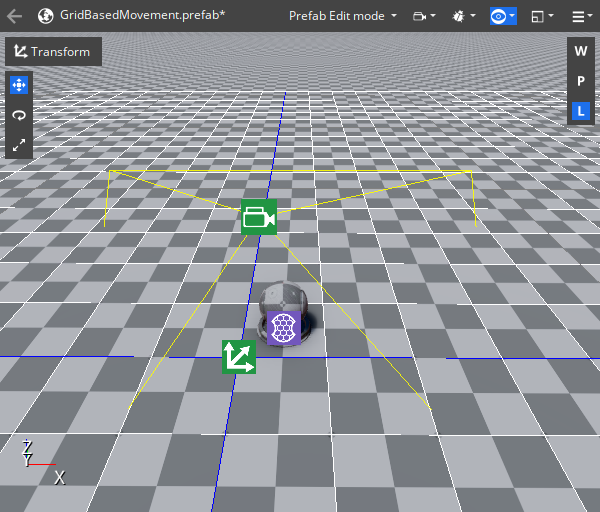The image size is (600, 512).
Task: Open the viewport size options dropdown
Action: click(x=543, y=16)
